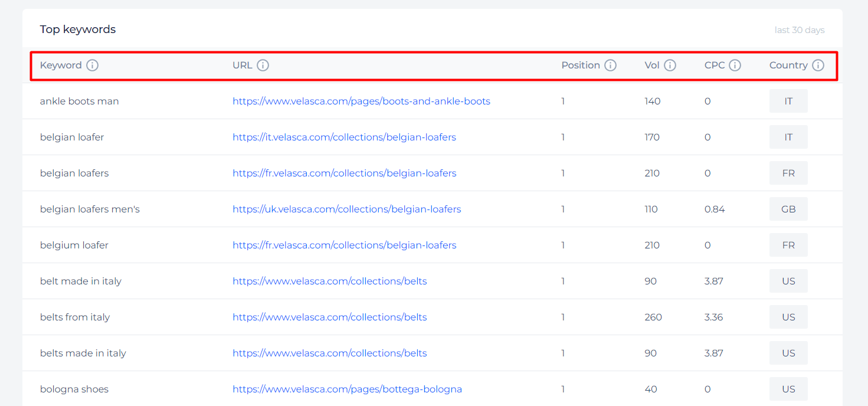Open the Position column info icon

coord(610,66)
